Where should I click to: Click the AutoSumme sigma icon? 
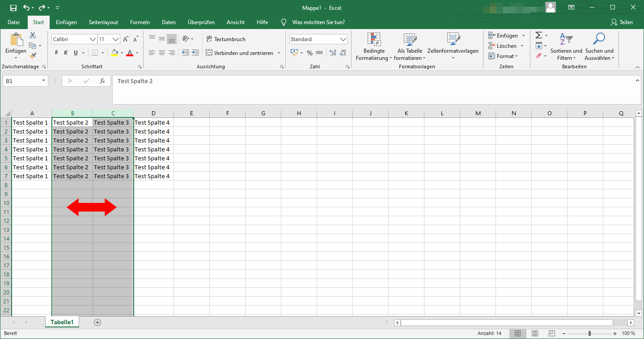click(538, 35)
